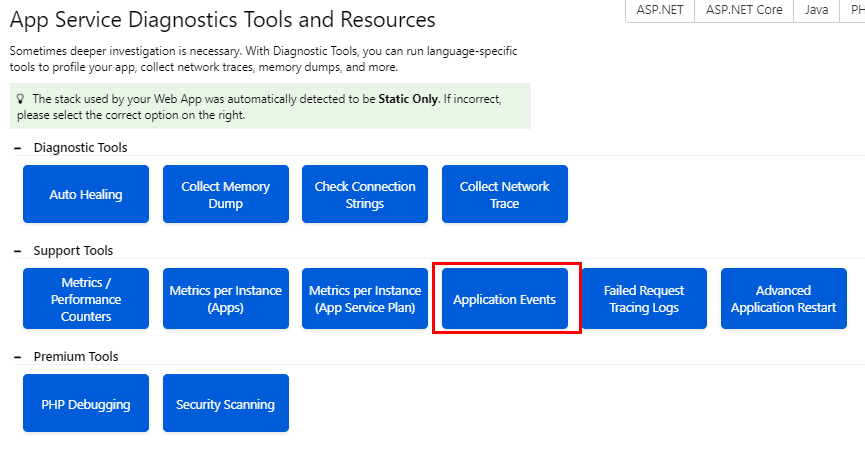Select the ASP.NET Core stack tab
The height and width of the screenshot is (451, 865).
coord(744,10)
